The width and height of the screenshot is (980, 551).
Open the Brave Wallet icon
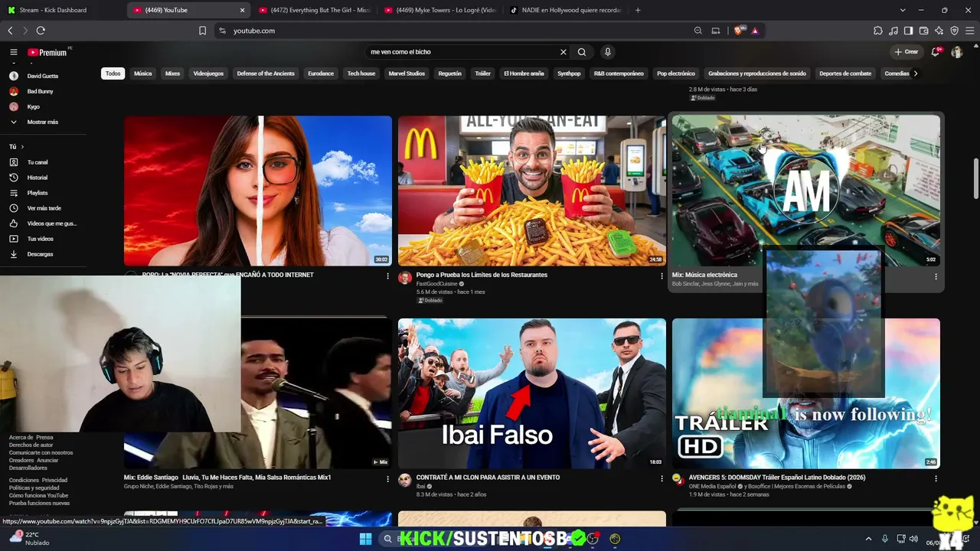(x=924, y=31)
